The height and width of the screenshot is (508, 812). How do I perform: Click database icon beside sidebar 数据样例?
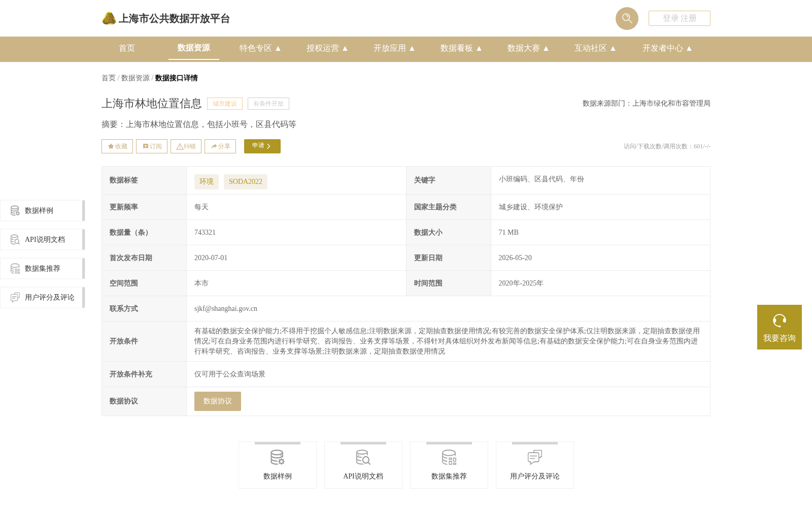[x=15, y=210]
